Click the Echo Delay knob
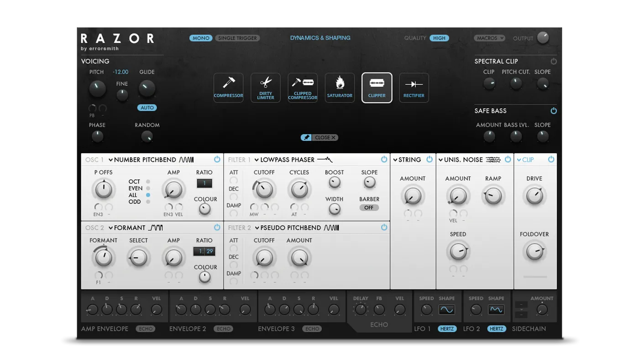This screenshot has width=639, height=364. pyautogui.click(x=361, y=310)
